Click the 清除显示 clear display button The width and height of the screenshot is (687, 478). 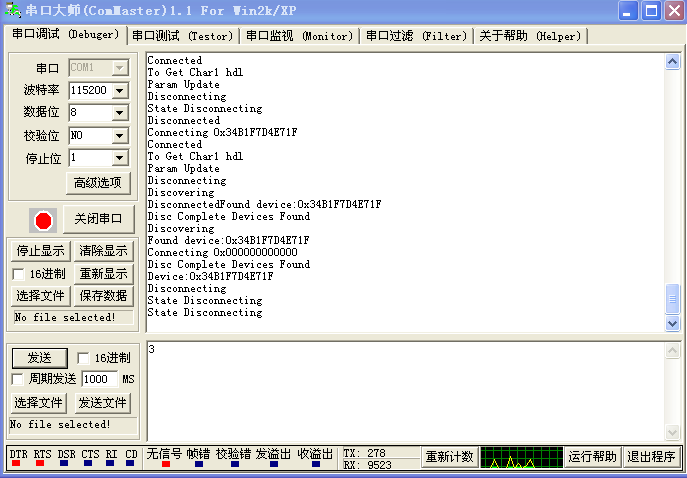[x=103, y=251]
